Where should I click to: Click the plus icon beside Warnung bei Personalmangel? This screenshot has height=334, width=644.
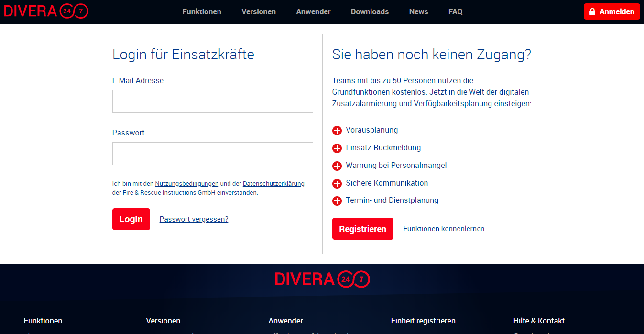click(337, 166)
